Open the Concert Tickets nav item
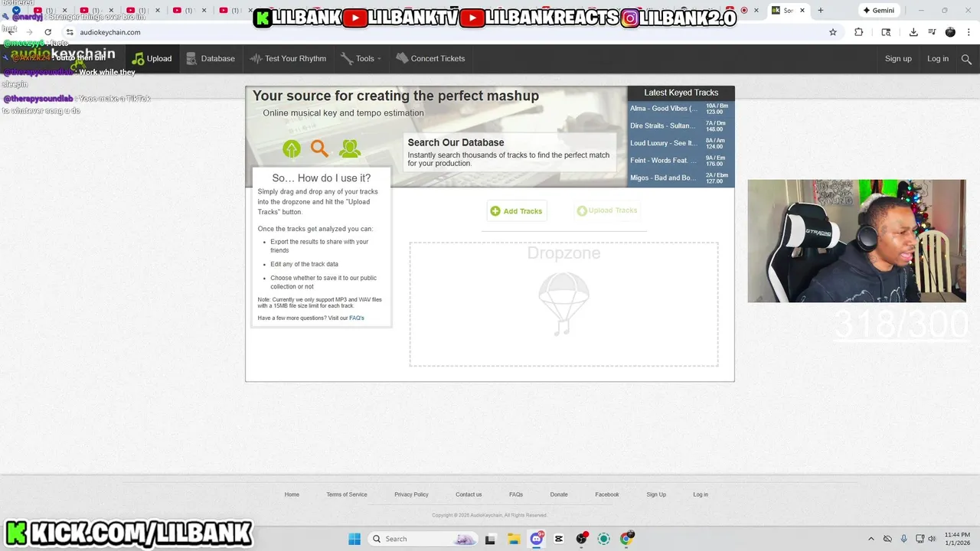Viewport: 980px width, 551px height. 430,58
